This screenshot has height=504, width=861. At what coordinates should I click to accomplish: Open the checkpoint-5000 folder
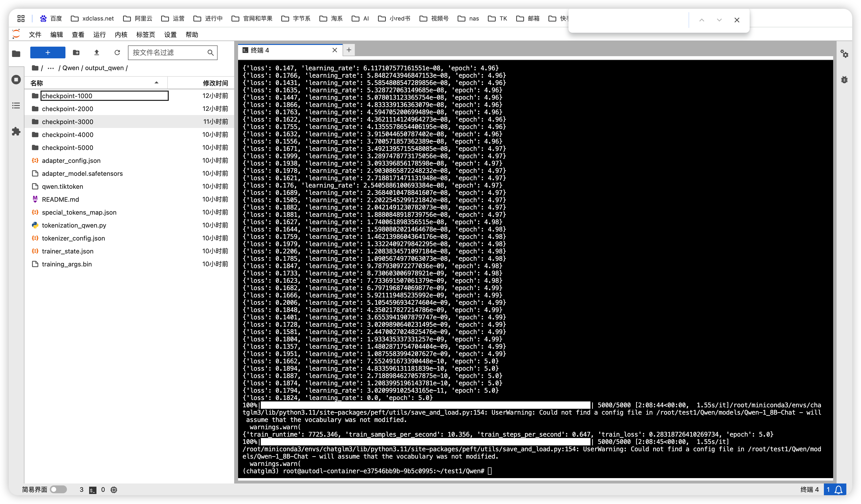(67, 148)
